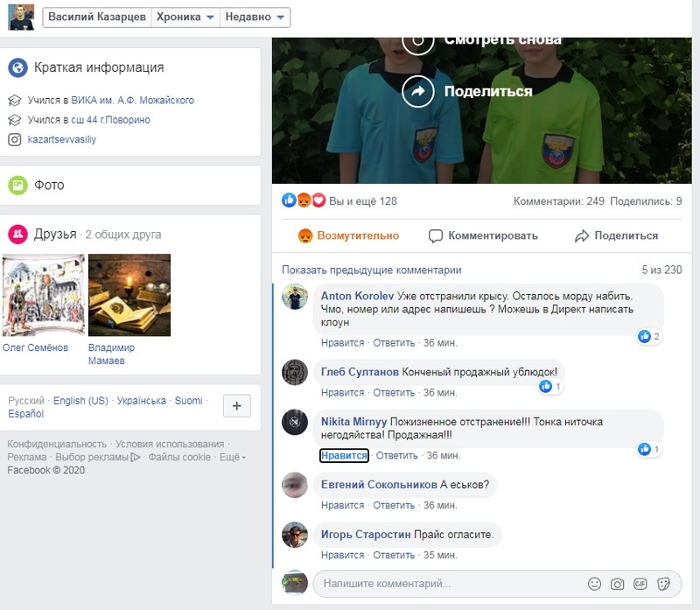Click the Фото section icon

coord(17,186)
